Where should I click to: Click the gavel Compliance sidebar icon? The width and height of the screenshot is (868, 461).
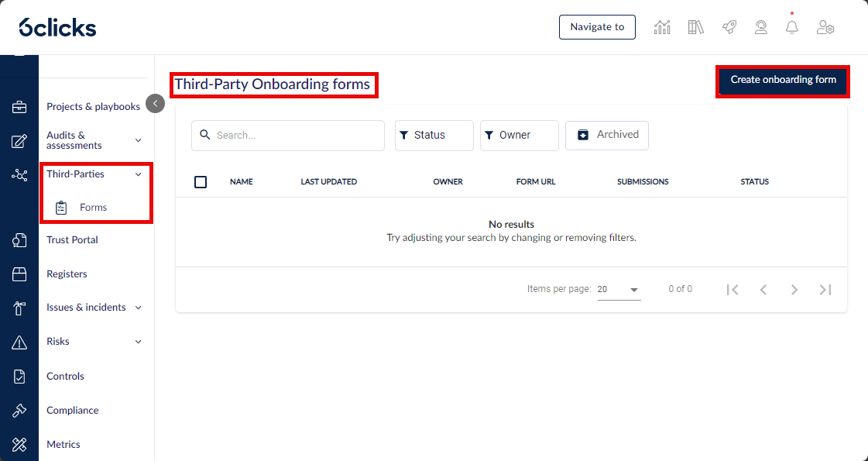[x=19, y=411]
